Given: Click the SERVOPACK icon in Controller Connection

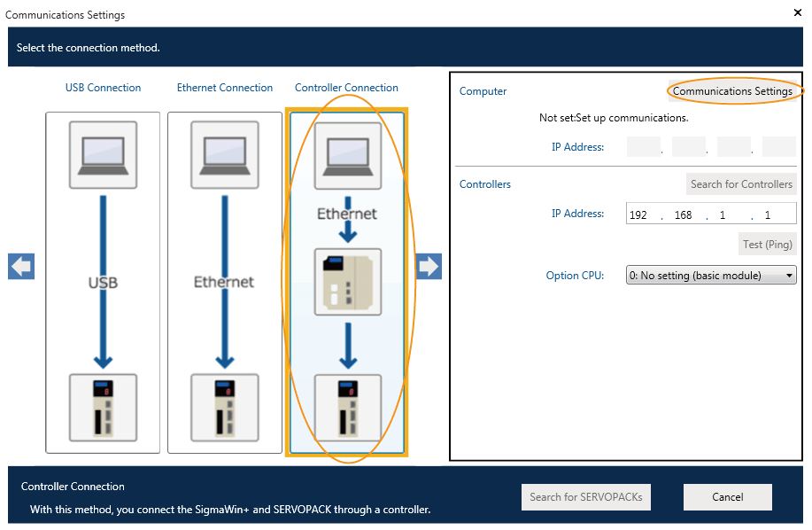Looking at the screenshot, I should [348, 407].
